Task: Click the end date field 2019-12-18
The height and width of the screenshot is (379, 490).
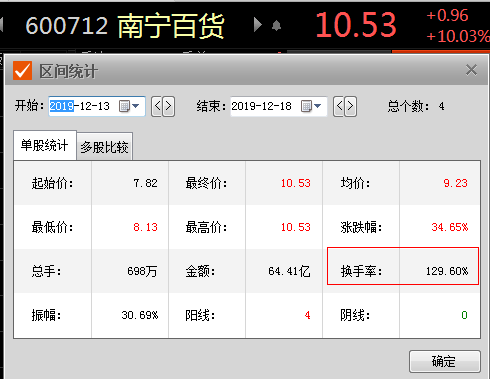Action: (279, 106)
